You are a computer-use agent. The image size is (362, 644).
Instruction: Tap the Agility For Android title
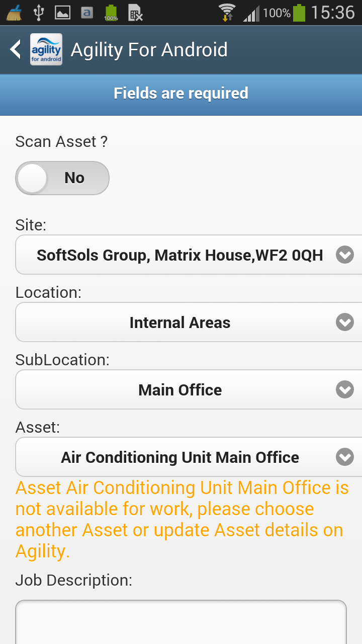coord(149,50)
